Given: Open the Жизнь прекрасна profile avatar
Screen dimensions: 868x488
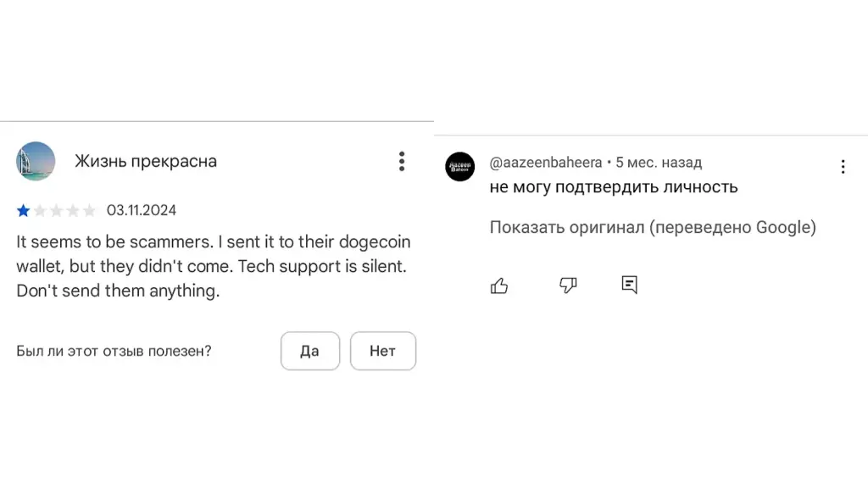Looking at the screenshot, I should coord(36,161).
